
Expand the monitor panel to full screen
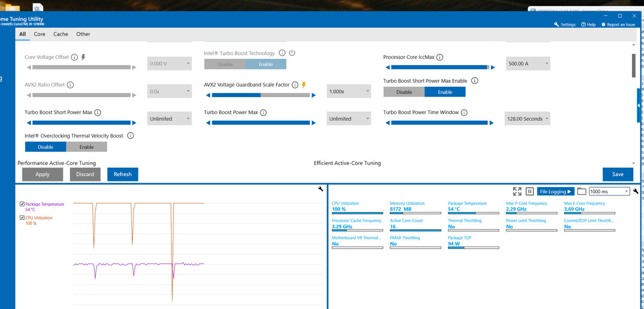coord(517,191)
